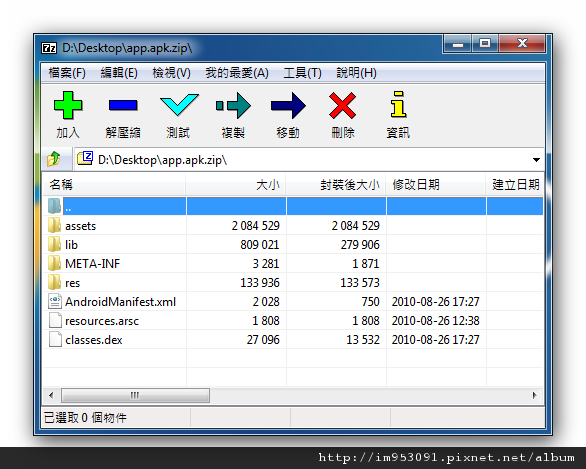Open the 檔案(F) menu
Image resolution: width=586 pixels, height=469 pixels.
click(67, 72)
